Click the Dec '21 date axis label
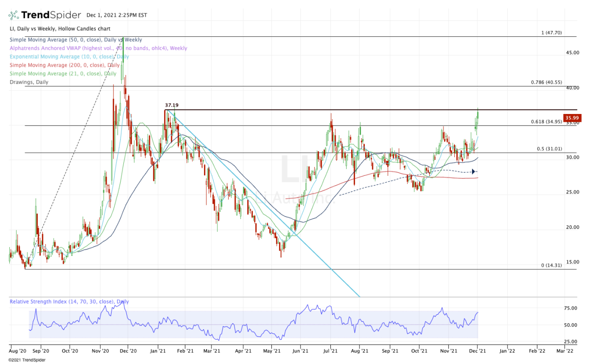The height and width of the screenshot is (364, 590). click(477, 351)
